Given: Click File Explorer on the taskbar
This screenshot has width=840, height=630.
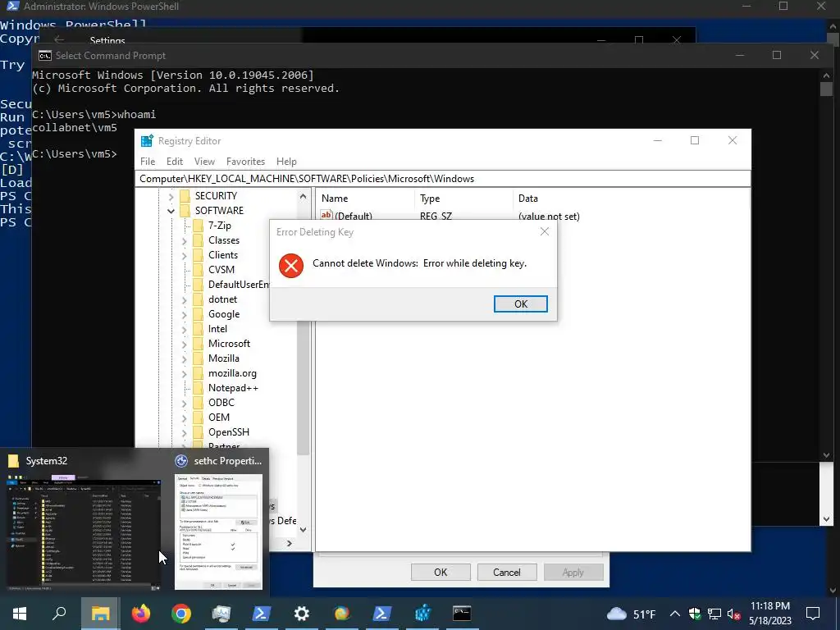Looking at the screenshot, I should pos(100,614).
